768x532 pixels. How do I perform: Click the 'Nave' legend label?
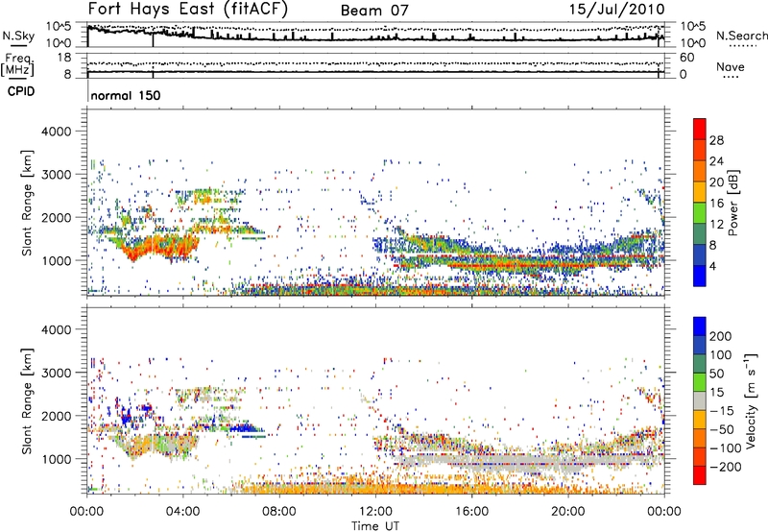coord(731,67)
